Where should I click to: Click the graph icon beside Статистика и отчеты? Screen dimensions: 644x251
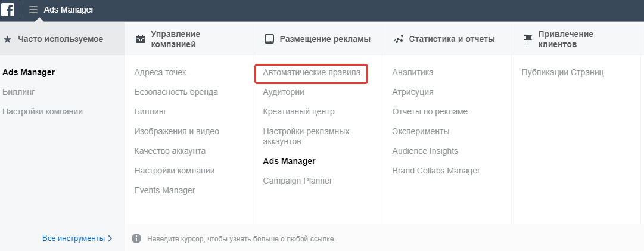(x=399, y=39)
